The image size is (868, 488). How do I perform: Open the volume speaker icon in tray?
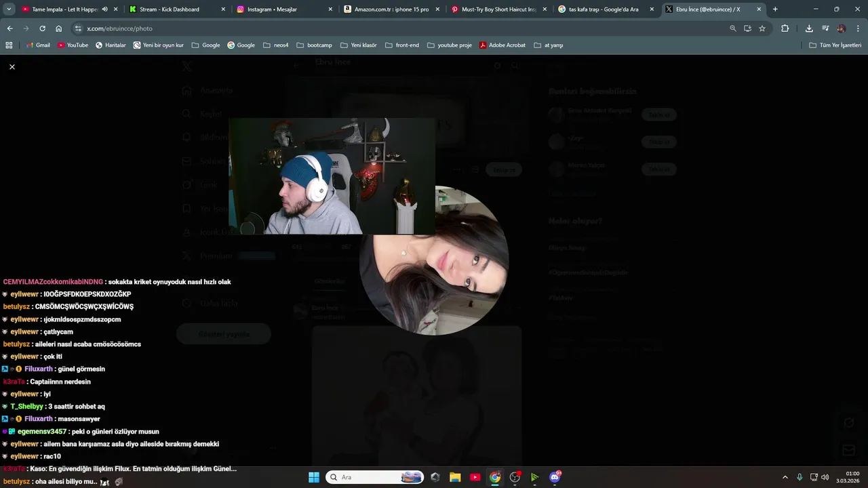point(825,477)
